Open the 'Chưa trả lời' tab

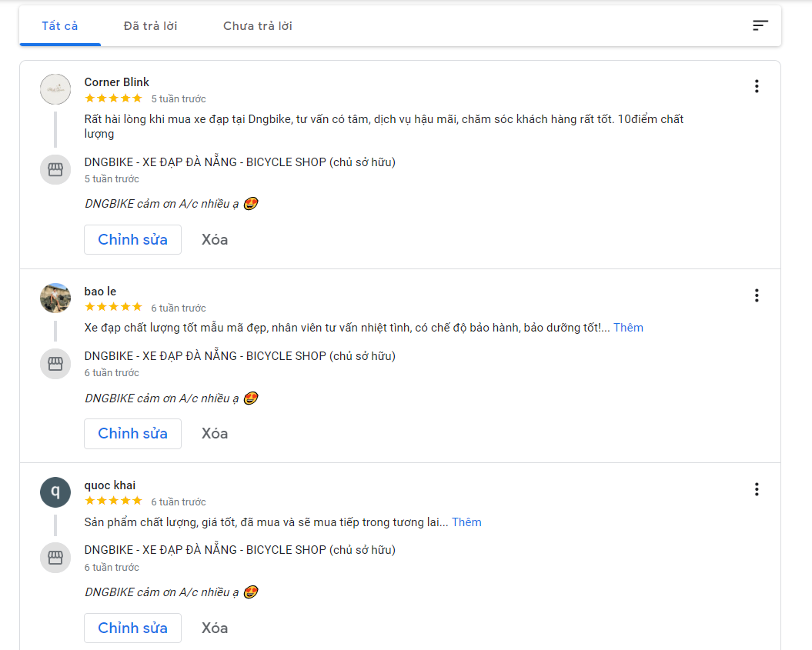coord(258,26)
